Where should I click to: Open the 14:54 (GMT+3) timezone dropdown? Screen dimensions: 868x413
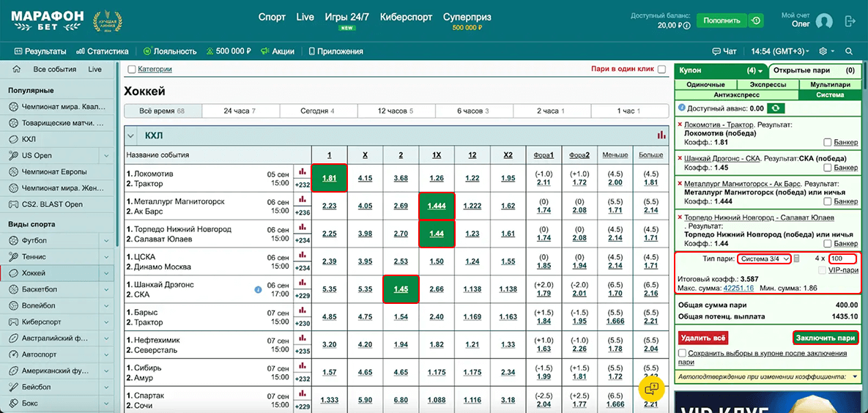(x=781, y=51)
